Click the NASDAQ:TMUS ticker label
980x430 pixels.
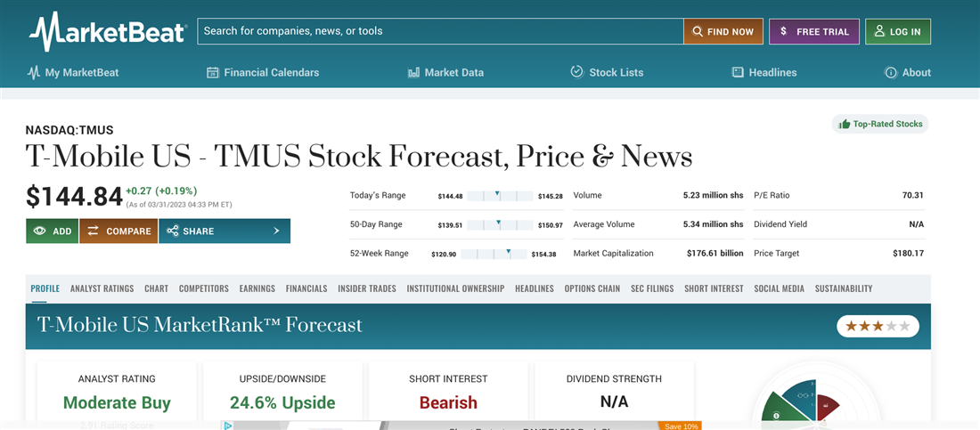[x=69, y=131]
